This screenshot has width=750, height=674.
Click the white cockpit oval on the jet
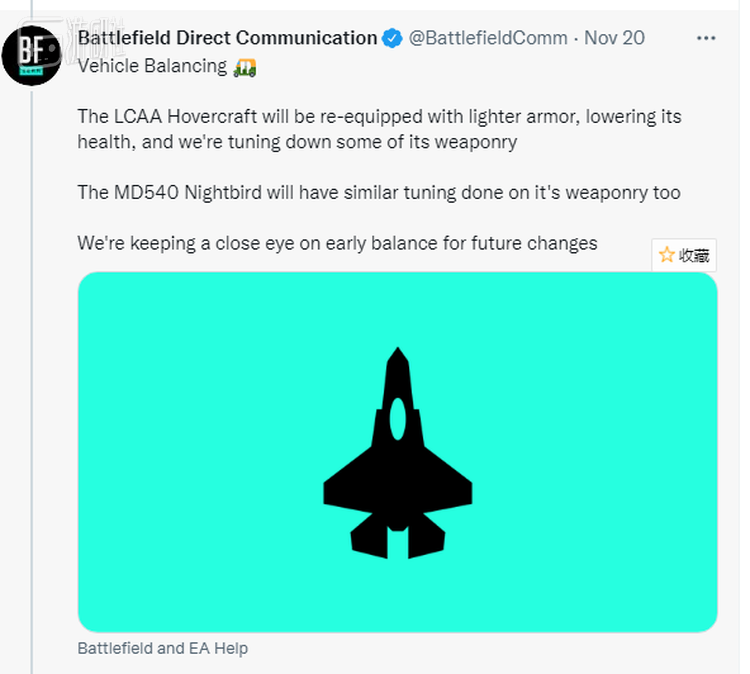[398, 419]
